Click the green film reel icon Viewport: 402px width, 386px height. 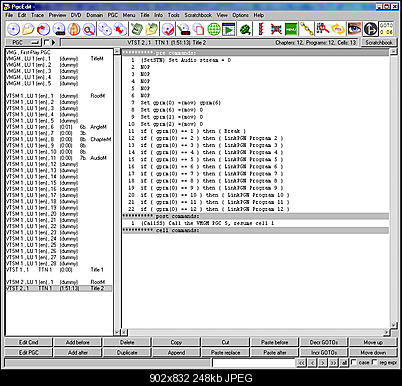pyautogui.click(x=246, y=29)
